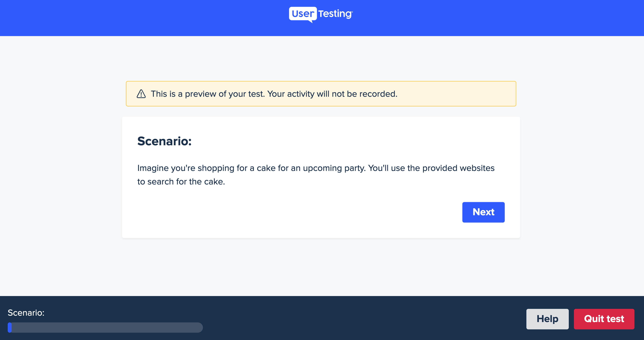The width and height of the screenshot is (644, 340).
Task: Click the "to search for the cake" line
Action: click(181, 182)
